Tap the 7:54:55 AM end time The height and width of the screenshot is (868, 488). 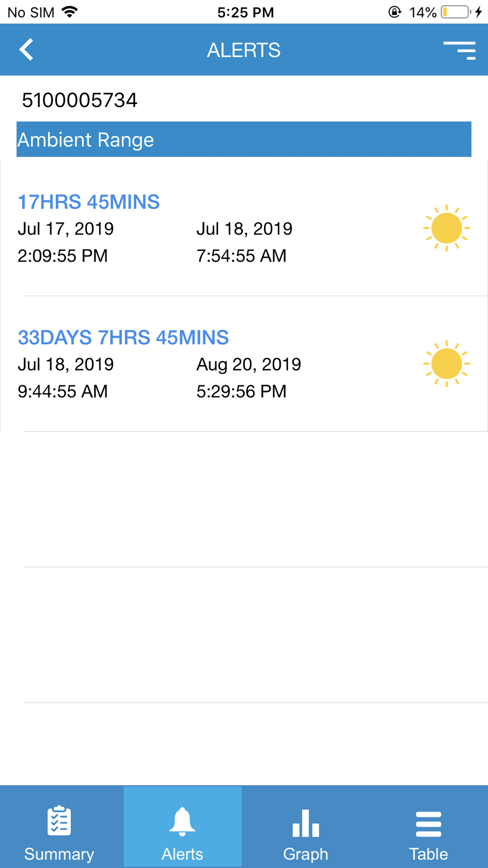coord(242,256)
